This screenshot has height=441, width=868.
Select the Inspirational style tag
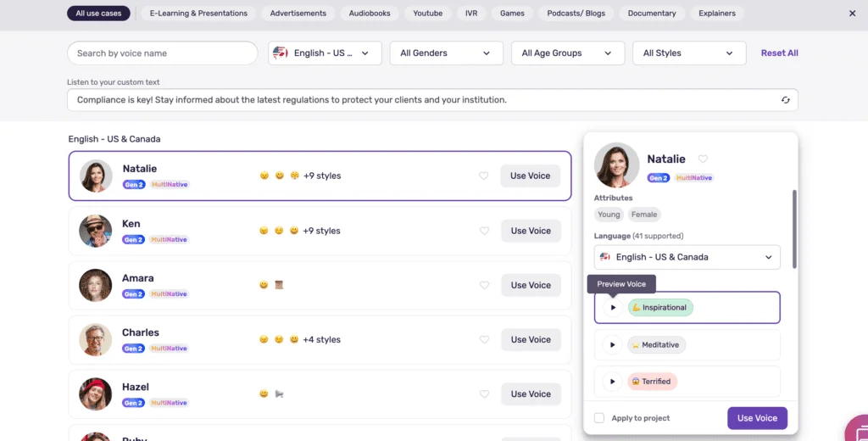(x=660, y=308)
